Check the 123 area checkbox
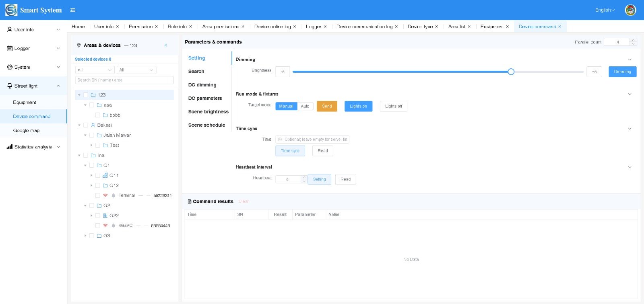Screen dimensions: 644x304 click(86, 95)
